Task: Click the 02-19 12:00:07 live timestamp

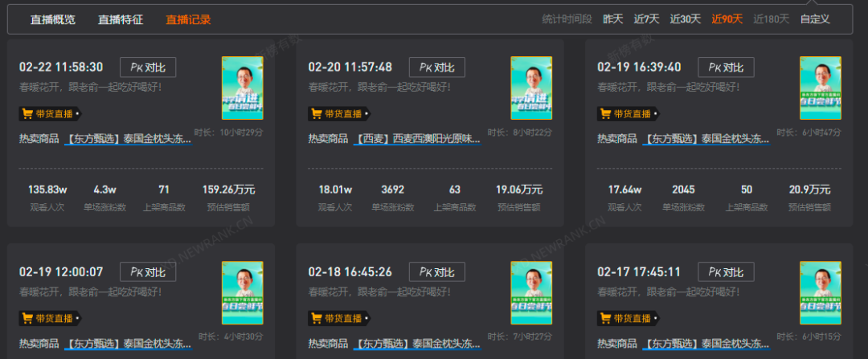Action: (61, 272)
